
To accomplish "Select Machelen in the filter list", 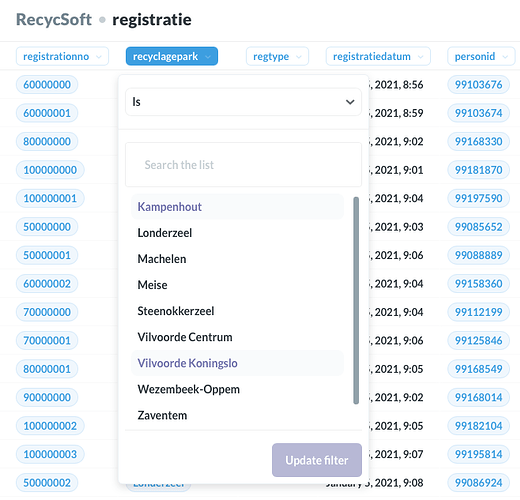I will [x=237, y=259].
